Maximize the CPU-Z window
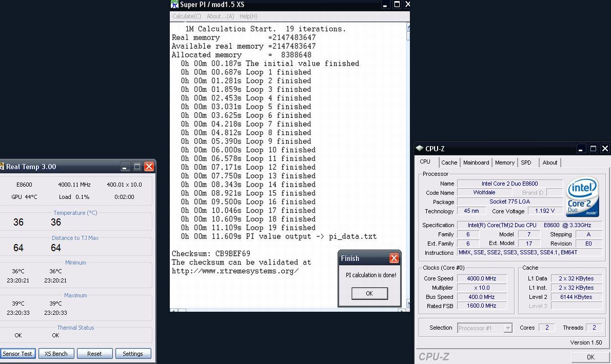Image resolution: width=611 pixels, height=364 pixels. tap(593, 149)
